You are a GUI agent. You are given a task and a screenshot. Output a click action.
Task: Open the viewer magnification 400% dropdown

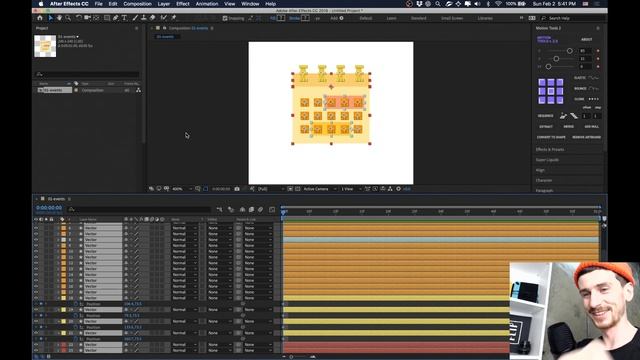click(181, 189)
